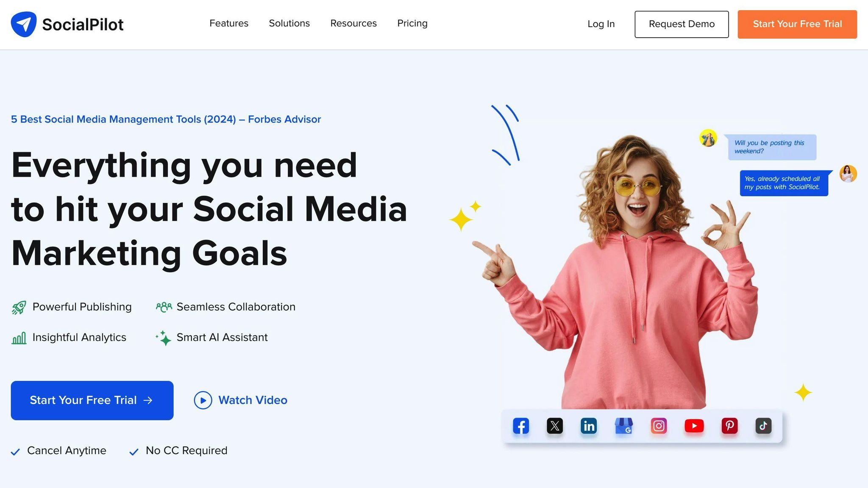868x488 pixels.
Task: Click the Everything you need headline
Action: pos(209,209)
